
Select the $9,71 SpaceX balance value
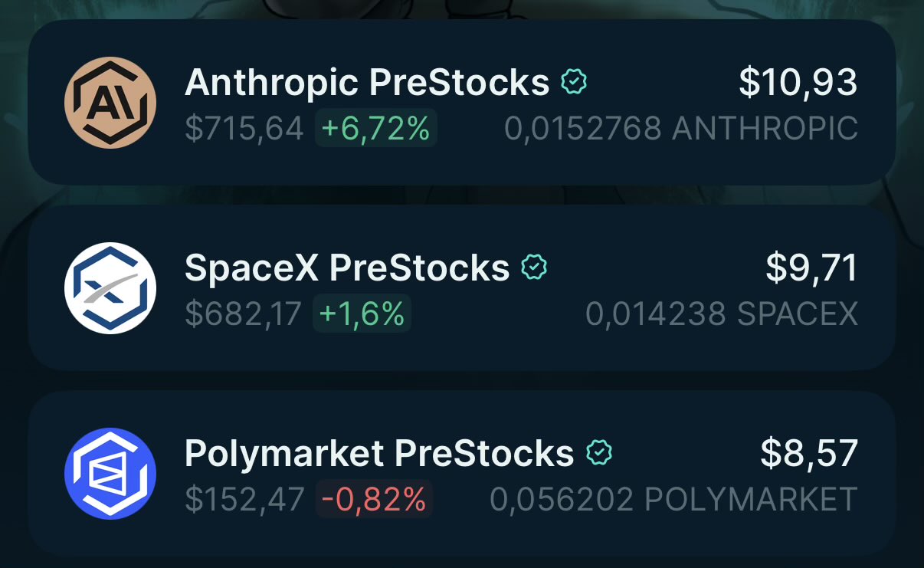[811, 268]
